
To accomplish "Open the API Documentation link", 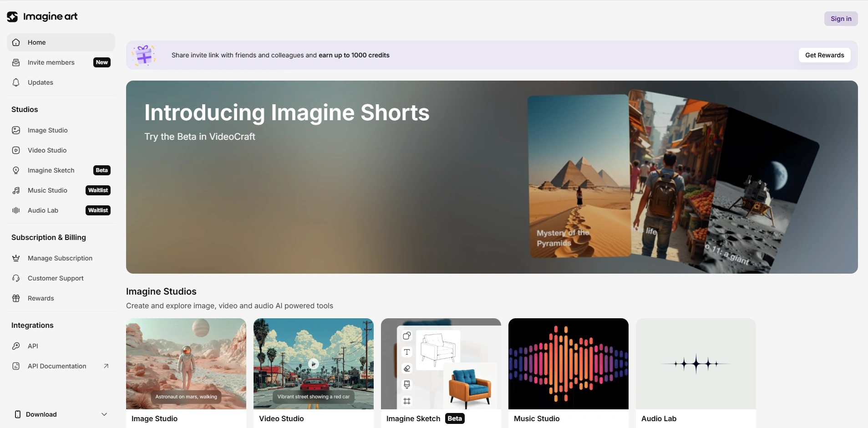I will click(x=61, y=366).
